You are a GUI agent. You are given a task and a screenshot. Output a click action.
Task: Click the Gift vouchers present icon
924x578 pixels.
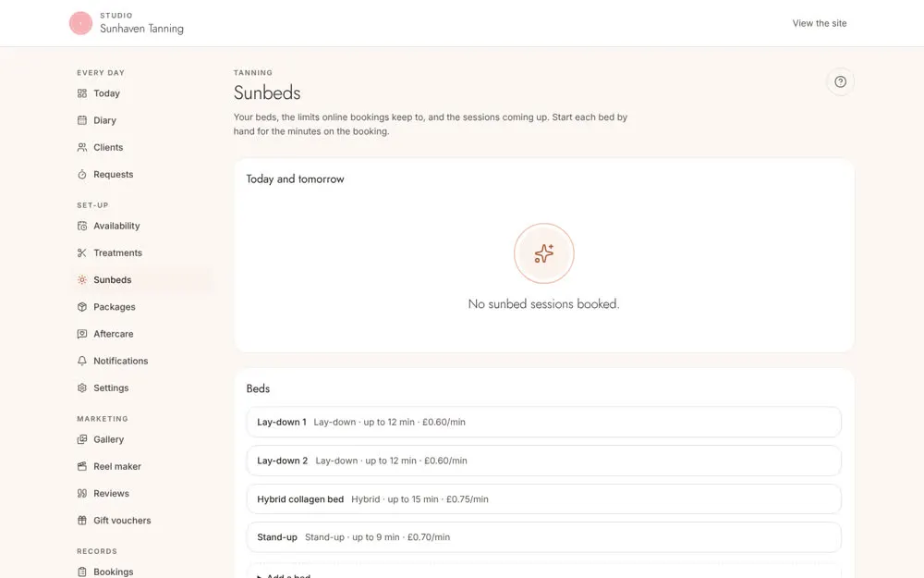coord(82,521)
